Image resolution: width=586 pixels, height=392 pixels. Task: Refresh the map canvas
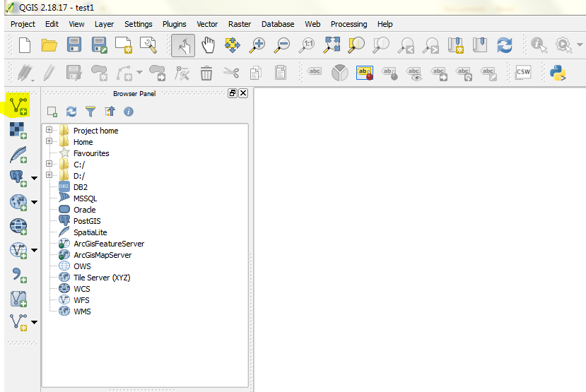[x=505, y=45]
